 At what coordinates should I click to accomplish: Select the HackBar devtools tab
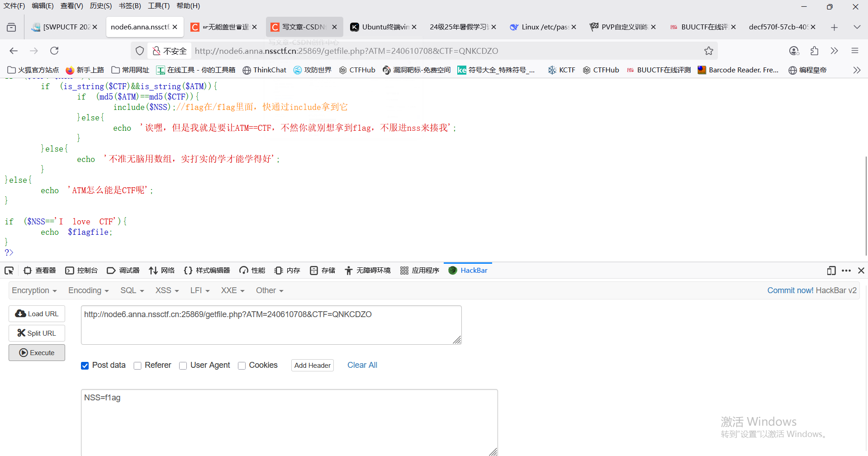(468, 271)
